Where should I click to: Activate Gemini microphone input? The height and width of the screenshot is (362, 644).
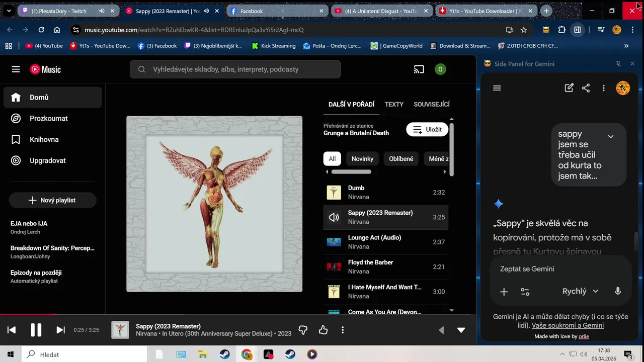(618, 291)
